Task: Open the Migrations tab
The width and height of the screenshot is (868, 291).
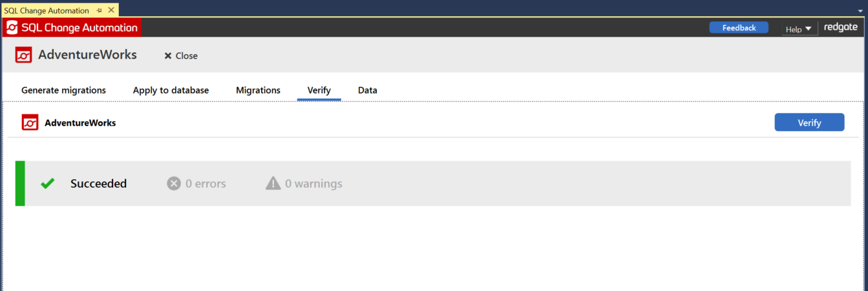Action: [x=258, y=90]
